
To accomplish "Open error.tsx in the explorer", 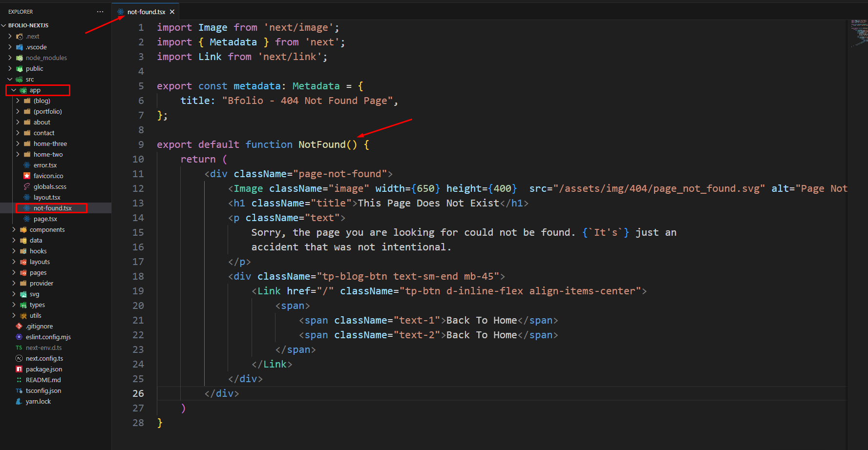I will (x=45, y=165).
